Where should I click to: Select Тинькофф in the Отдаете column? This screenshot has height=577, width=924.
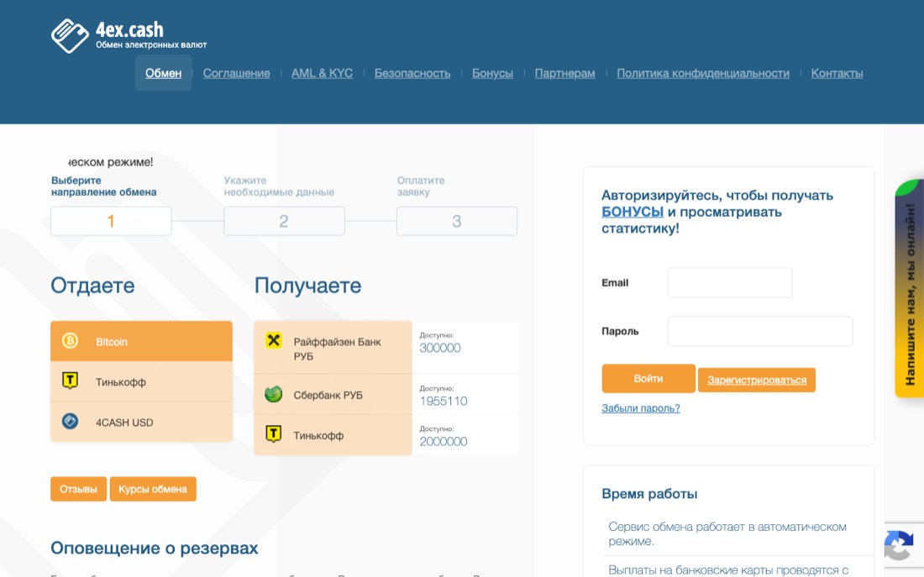(x=141, y=381)
